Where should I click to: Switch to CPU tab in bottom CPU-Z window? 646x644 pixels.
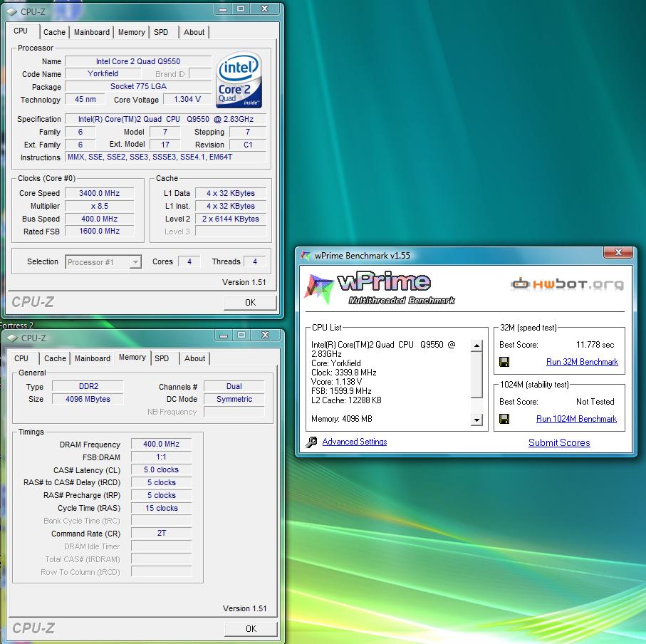21,358
